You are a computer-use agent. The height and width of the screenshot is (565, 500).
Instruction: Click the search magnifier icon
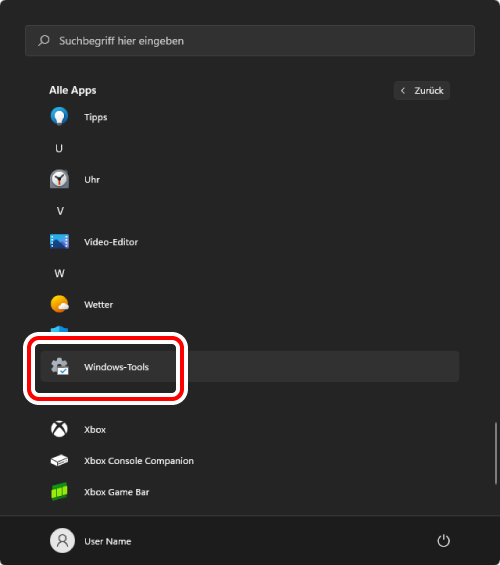(x=44, y=40)
